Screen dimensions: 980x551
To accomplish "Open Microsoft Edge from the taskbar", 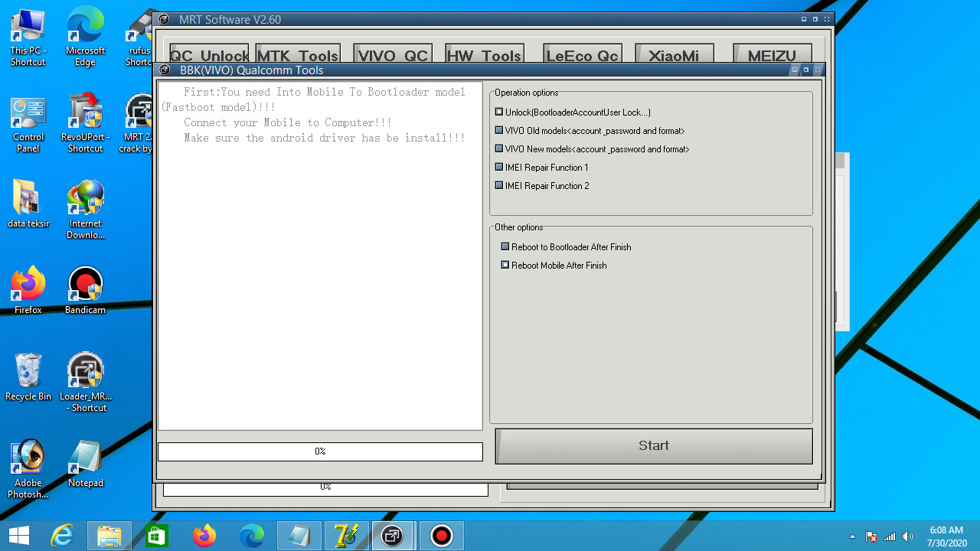I will 252,535.
